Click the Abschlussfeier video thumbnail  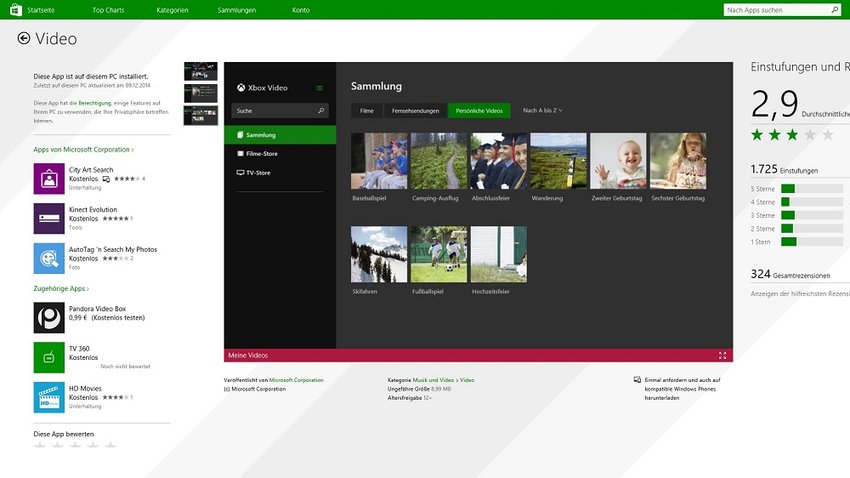coord(499,161)
